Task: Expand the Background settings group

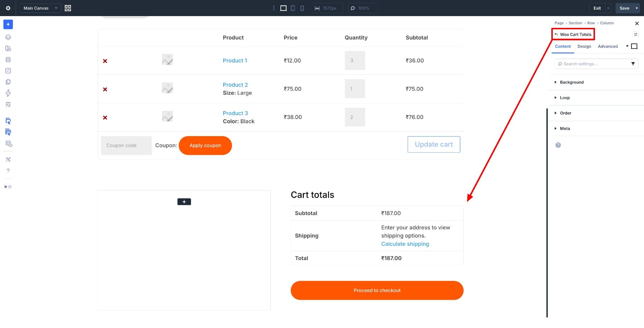Action: tap(571, 82)
